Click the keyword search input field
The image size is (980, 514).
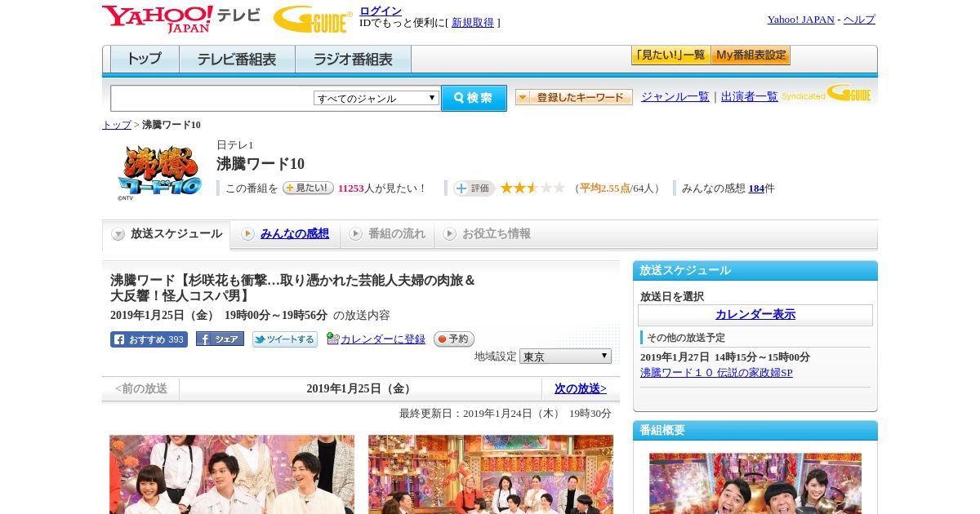tap(212, 98)
